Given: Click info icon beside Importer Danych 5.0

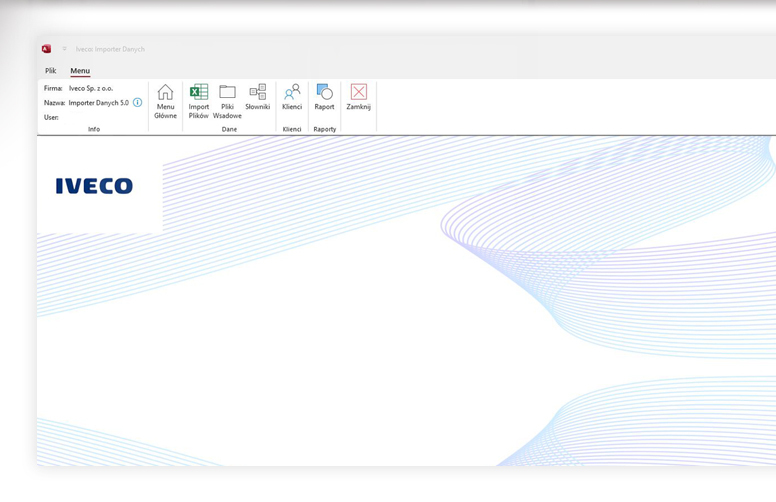Looking at the screenshot, I should (x=138, y=103).
